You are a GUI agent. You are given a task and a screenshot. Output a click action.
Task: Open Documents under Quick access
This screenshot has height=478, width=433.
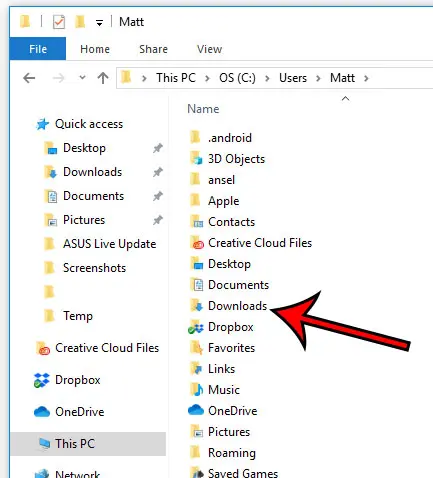94,196
